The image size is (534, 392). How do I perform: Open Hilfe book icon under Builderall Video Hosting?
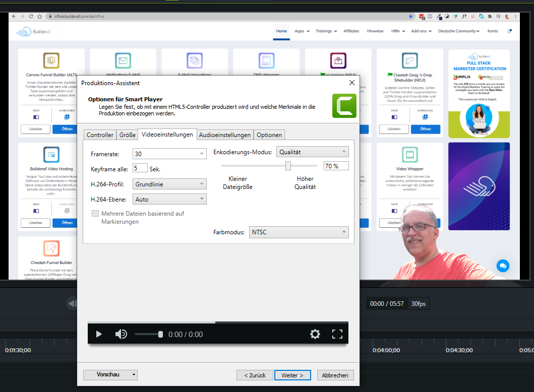36,211
